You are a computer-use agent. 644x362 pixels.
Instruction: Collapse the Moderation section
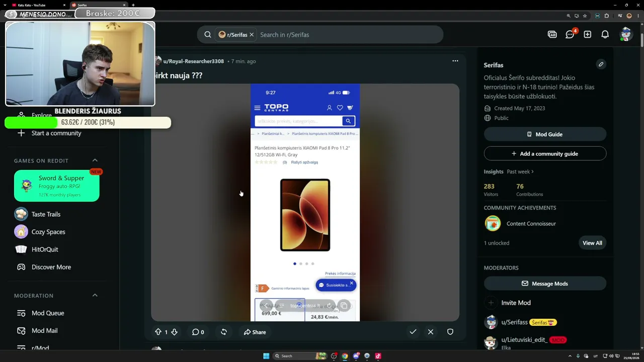[95, 295]
